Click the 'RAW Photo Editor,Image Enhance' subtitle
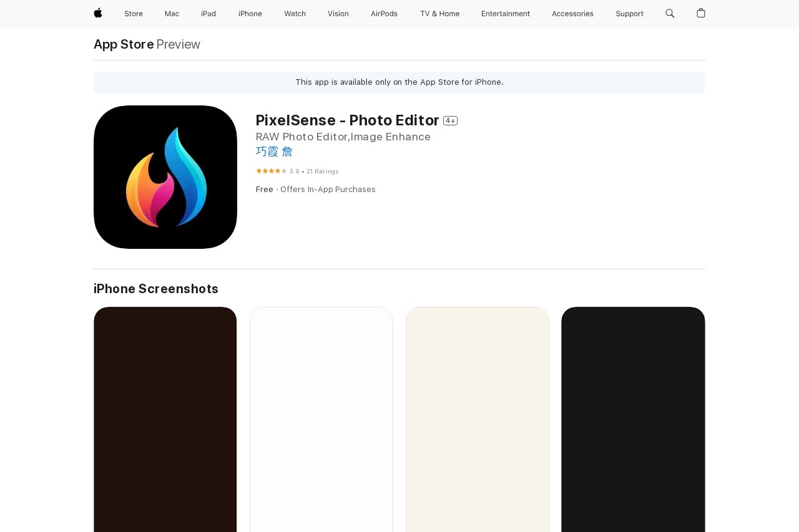The image size is (799, 532). click(x=343, y=137)
